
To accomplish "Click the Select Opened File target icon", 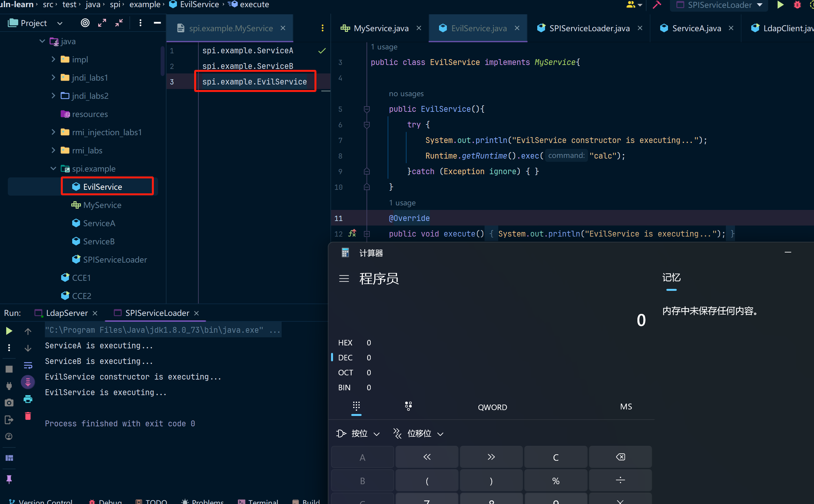I will (x=85, y=23).
